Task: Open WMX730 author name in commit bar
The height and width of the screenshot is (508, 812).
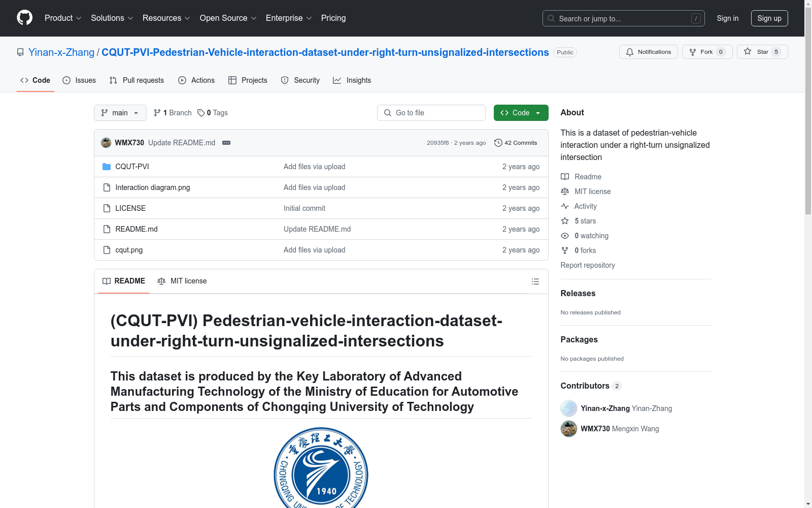Action: [x=129, y=143]
